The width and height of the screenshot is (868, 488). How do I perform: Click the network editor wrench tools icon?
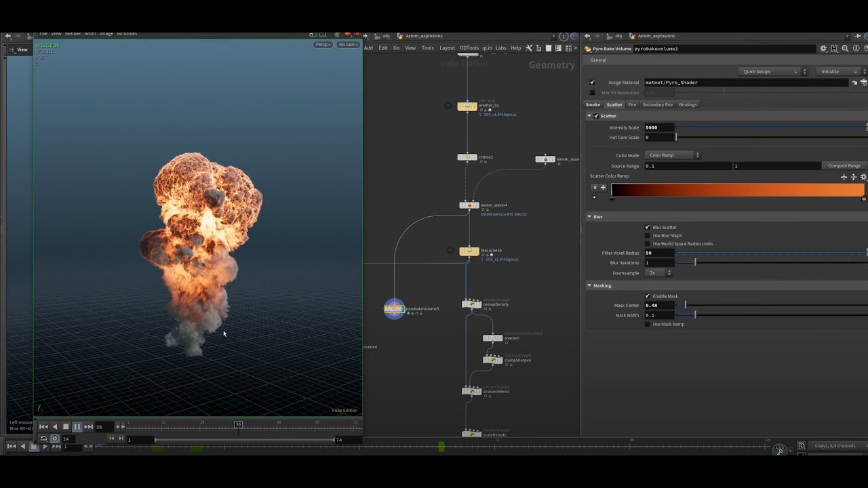point(529,48)
